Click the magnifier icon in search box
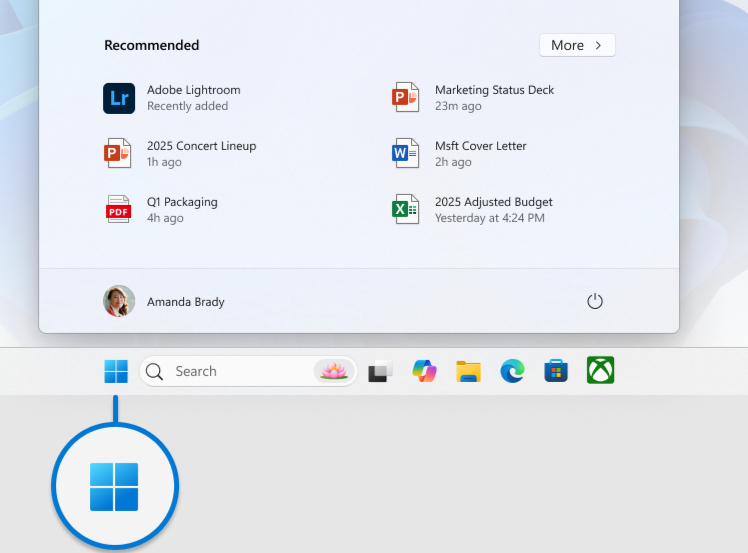748x553 pixels. 154,371
